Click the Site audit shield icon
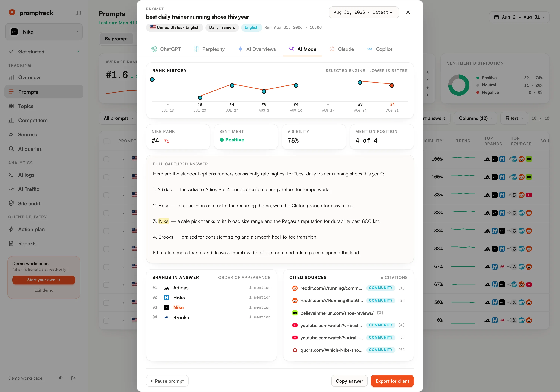The height and width of the screenshot is (392, 560). click(x=11, y=203)
